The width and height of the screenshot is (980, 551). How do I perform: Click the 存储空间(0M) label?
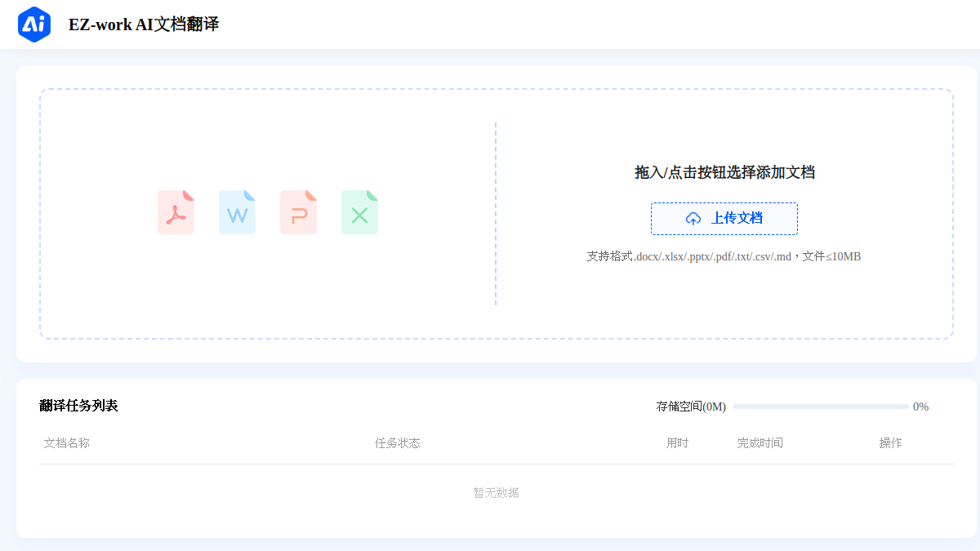click(x=691, y=407)
